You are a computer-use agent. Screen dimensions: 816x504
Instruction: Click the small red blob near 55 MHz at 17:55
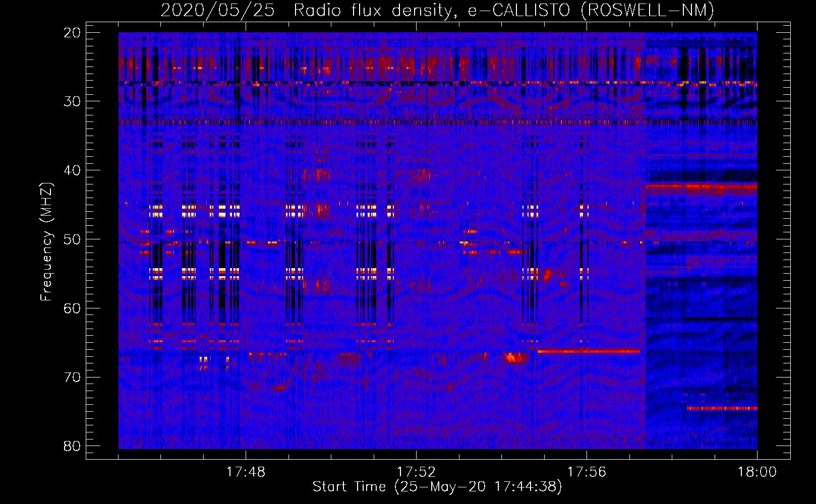pos(548,275)
